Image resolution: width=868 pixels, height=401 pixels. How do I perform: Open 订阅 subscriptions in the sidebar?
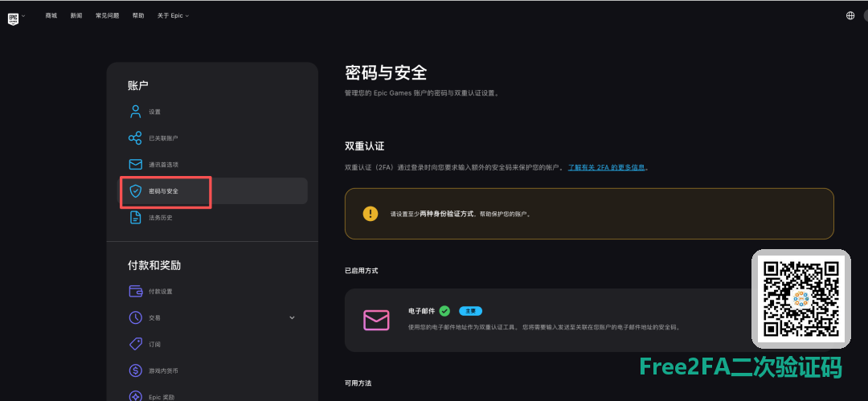(x=154, y=345)
